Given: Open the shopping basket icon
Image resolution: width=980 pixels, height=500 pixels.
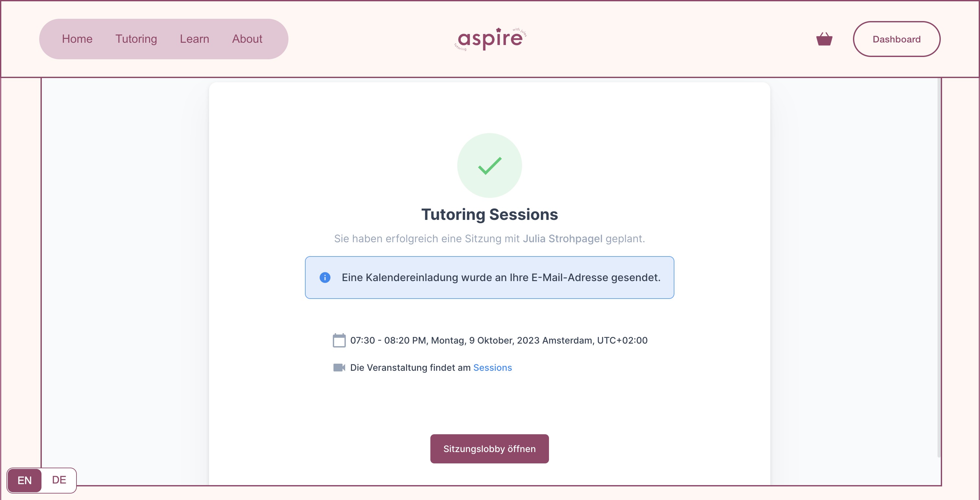Looking at the screenshot, I should pos(824,39).
